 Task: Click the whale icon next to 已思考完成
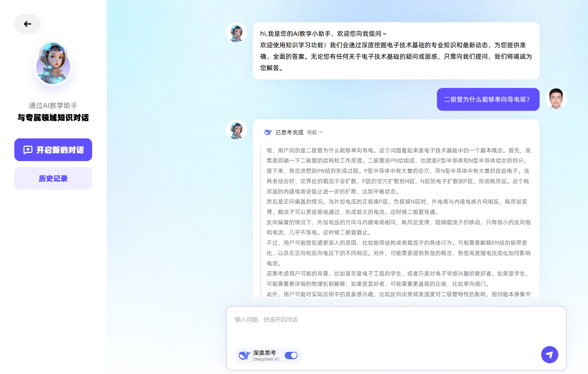[268, 132]
